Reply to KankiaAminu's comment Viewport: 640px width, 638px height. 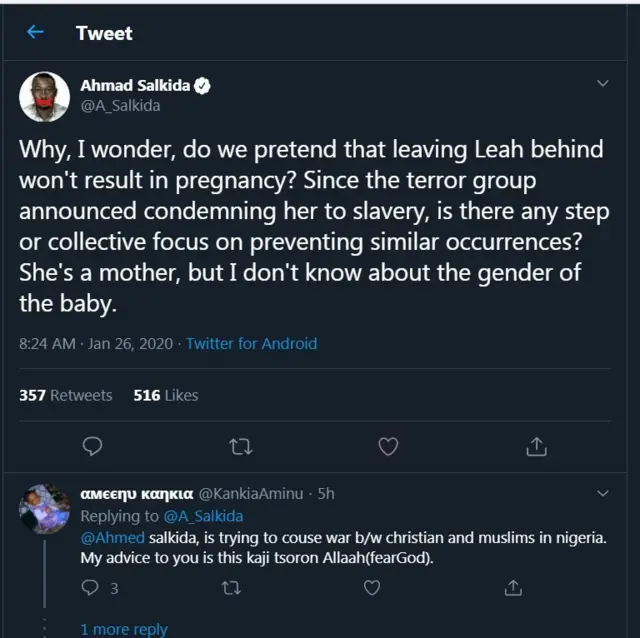[91, 589]
